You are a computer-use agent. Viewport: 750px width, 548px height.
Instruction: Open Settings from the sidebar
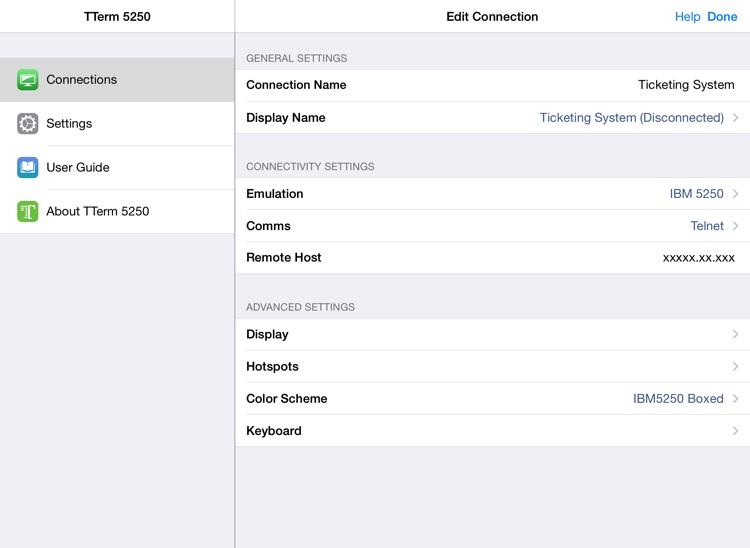(x=117, y=123)
